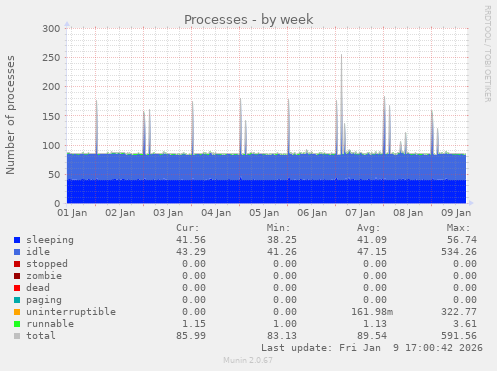Click the "09 Jan" x-axis label
This screenshot has width=497, height=371.
(456, 213)
